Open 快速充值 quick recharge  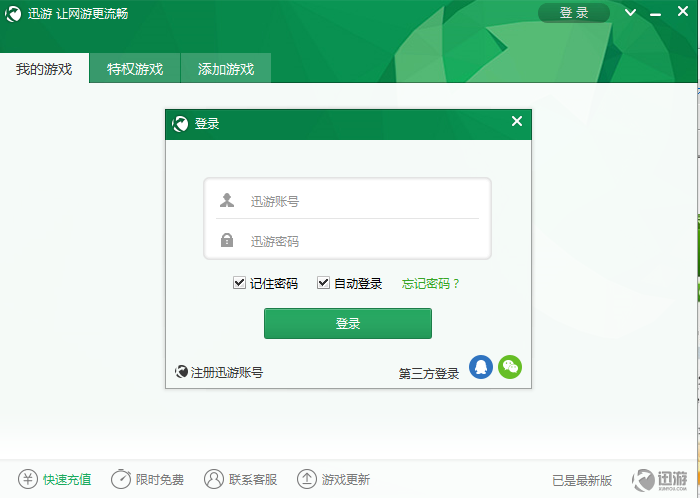[x=56, y=479]
